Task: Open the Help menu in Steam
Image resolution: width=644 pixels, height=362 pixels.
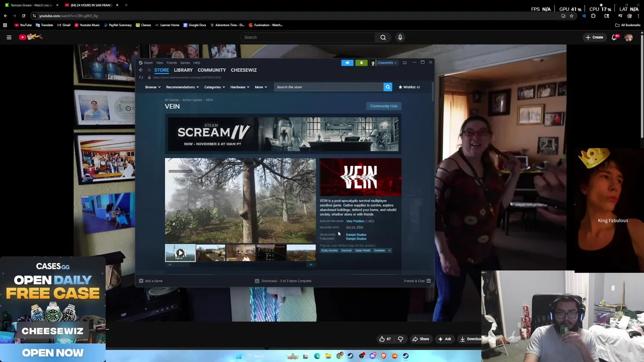Action: [197, 63]
